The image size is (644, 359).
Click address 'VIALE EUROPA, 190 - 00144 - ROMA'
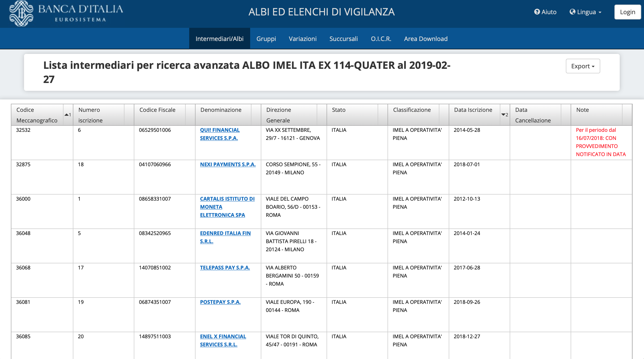pos(290,306)
